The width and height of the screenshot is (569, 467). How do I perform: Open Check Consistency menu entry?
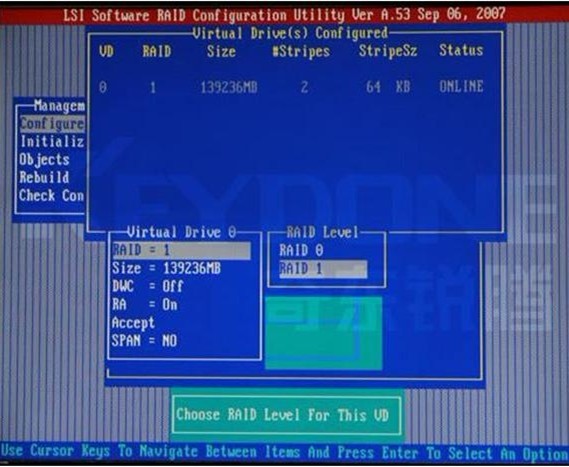pyautogui.click(x=52, y=196)
